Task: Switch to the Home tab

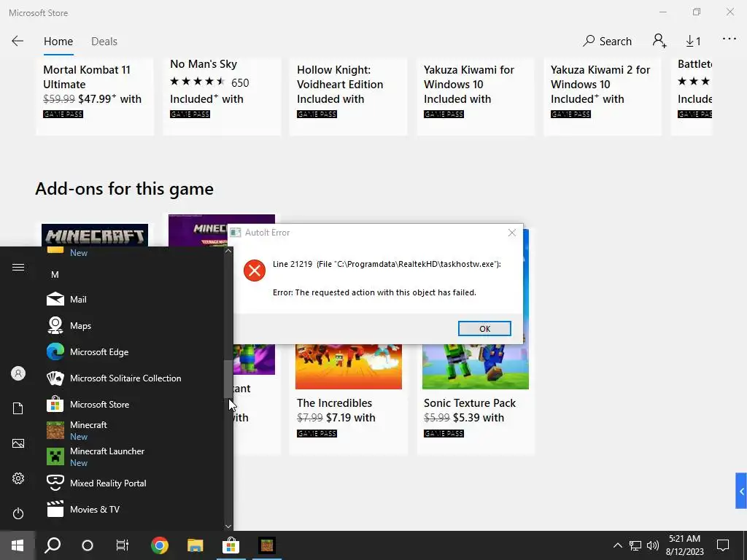Action: [58, 42]
